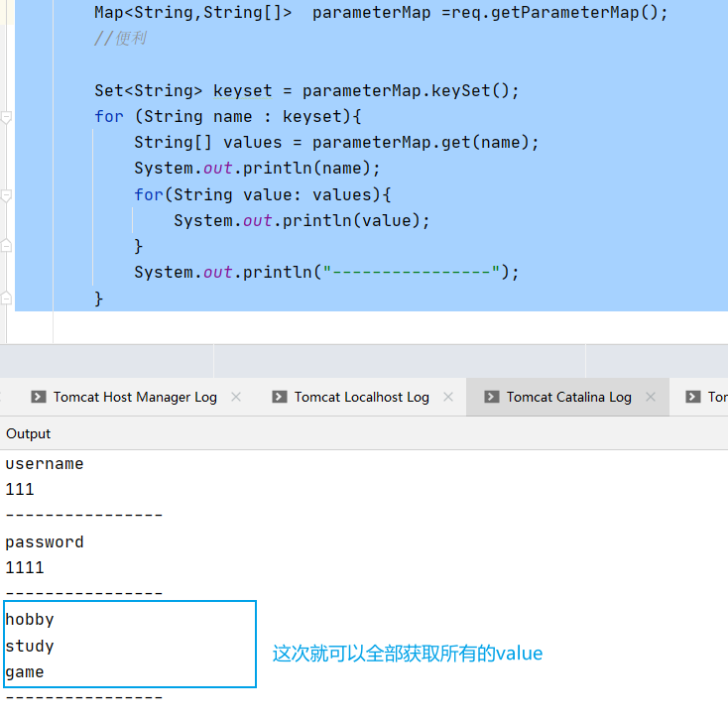Click the Tomcat Localhost Log console icon
Image resolution: width=728 pixels, height=718 pixels.
[x=279, y=397]
